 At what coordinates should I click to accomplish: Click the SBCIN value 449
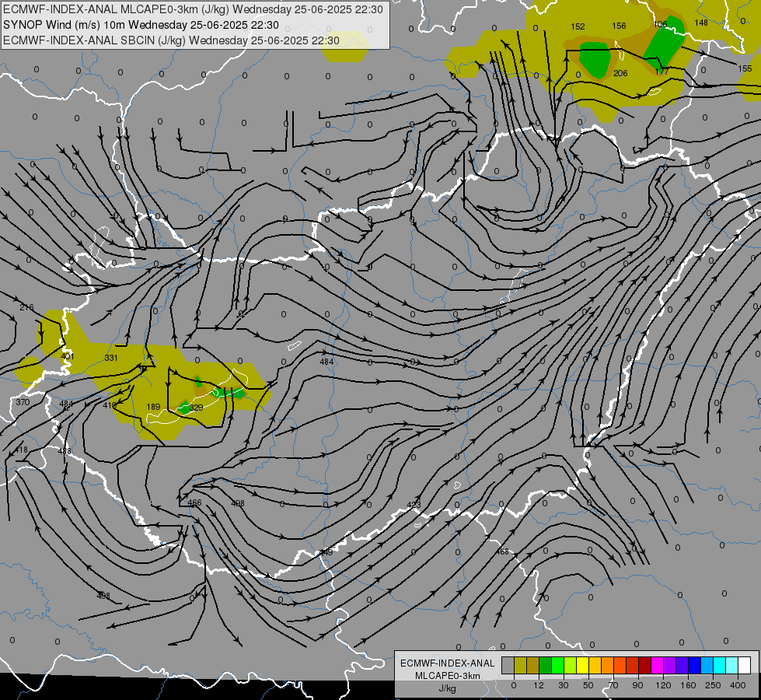(x=326, y=552)
